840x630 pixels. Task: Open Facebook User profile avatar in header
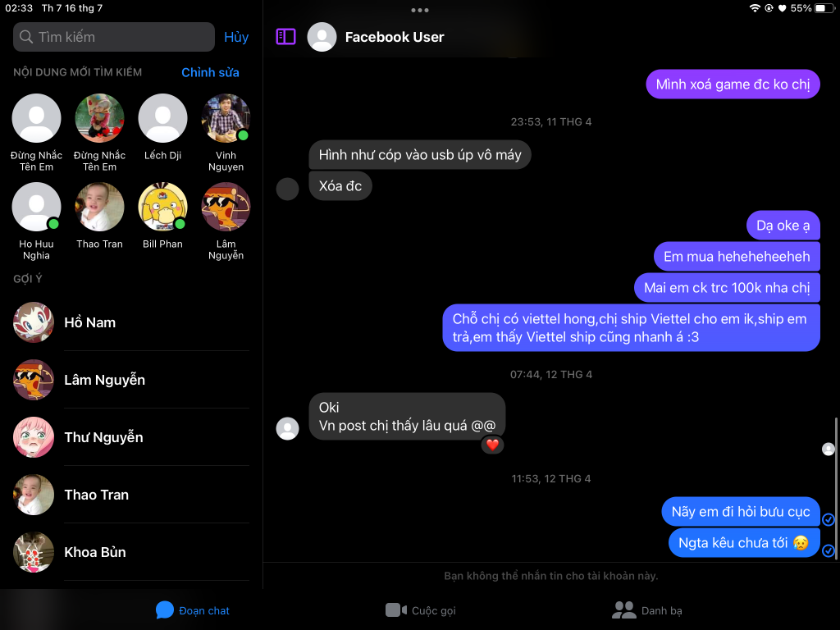[322, 37]
